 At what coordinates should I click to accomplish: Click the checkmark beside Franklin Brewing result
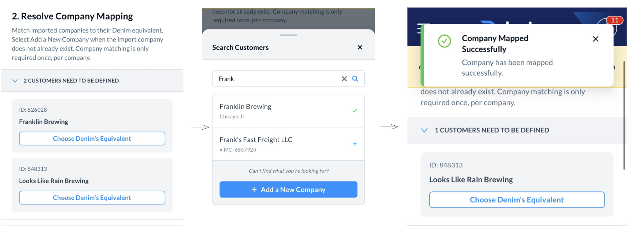[x=355, y=111]
